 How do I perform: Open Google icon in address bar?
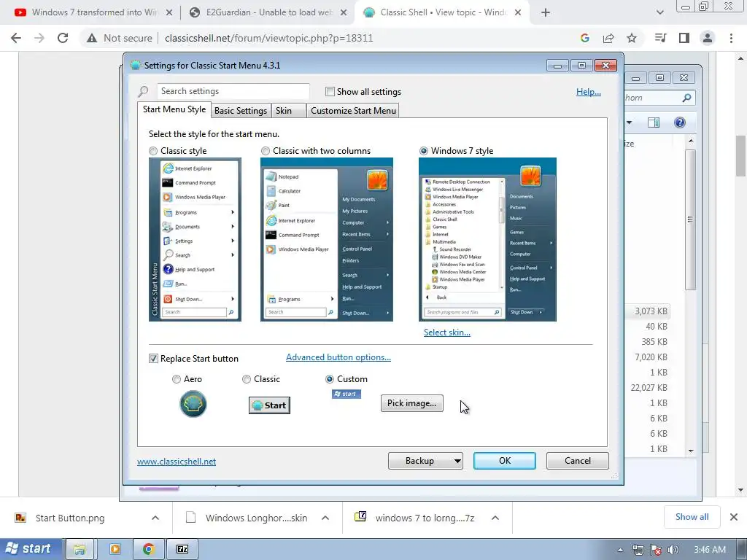[x=585, y=38]
